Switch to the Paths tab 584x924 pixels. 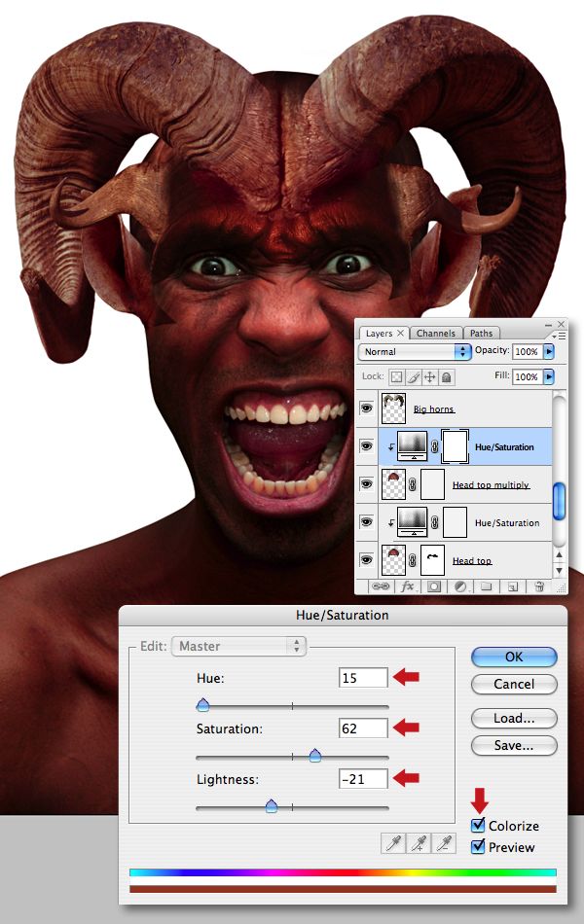tap(482, 333)
